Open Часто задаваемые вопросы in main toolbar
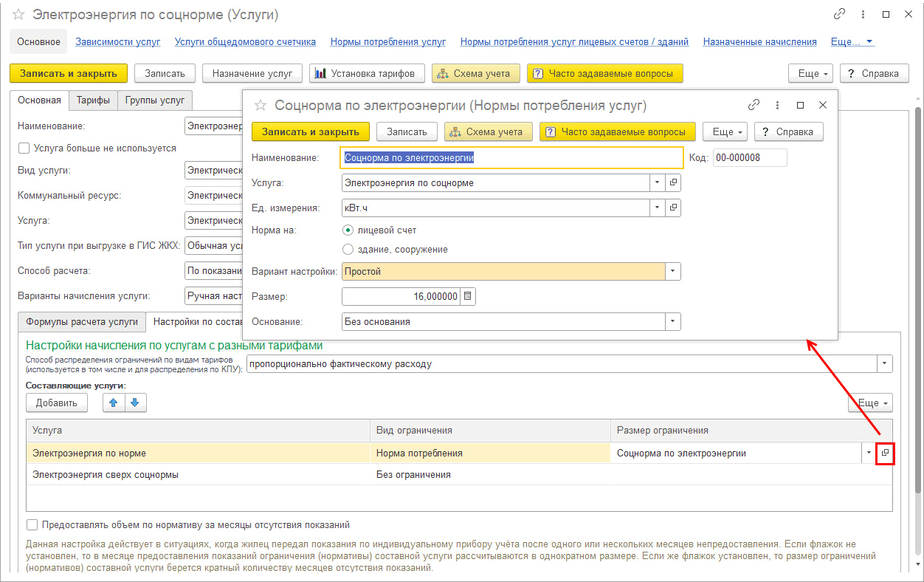The height and width of the screenshot is (582, 924). point(605,73)
